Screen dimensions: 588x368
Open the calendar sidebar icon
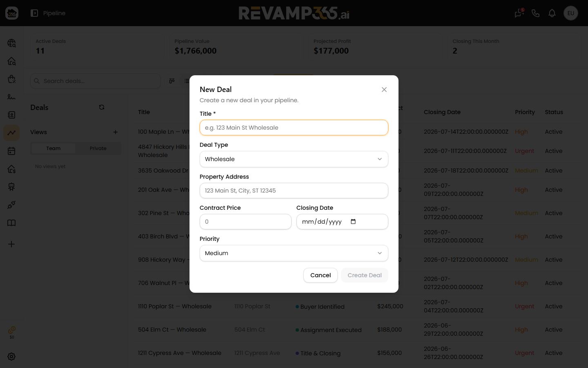click(11, 151)
